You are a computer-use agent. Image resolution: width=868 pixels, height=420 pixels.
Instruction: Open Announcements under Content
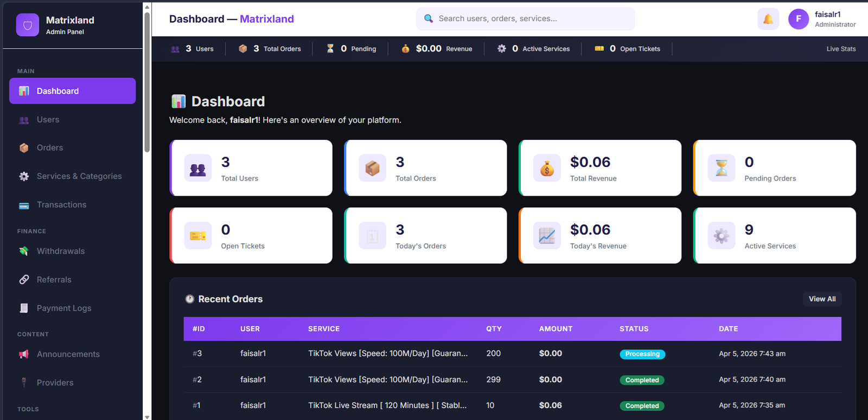click(x=68, y=354)
